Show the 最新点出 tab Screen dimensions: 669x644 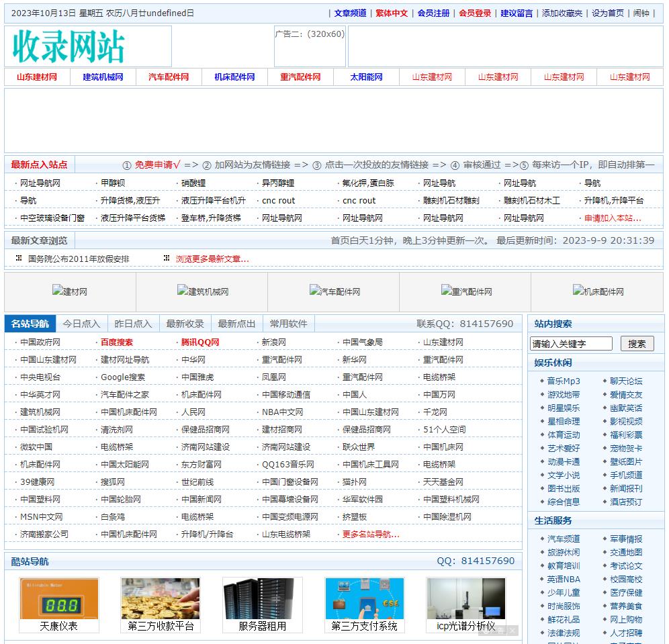[237, 324]
